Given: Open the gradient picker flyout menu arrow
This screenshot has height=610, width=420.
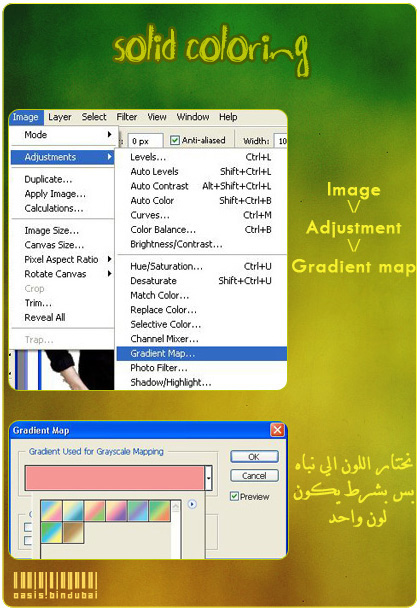Looking at the screenshot, I should [x=192, y=504].
